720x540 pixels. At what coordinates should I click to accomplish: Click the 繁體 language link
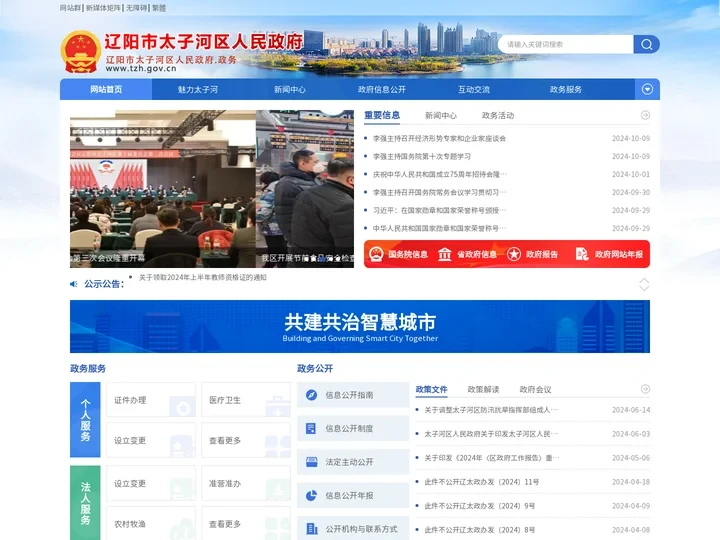point(159,8)
